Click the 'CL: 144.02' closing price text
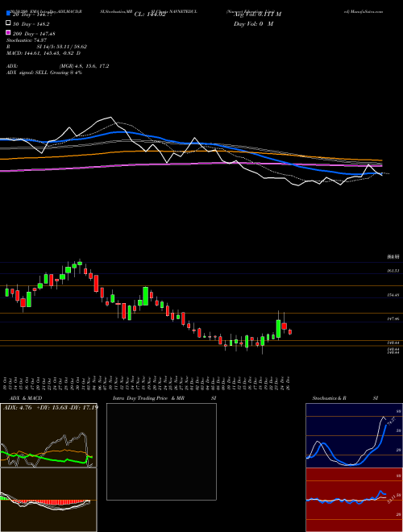The width and height of the screenshot is (403, 532). pos(150,15)
